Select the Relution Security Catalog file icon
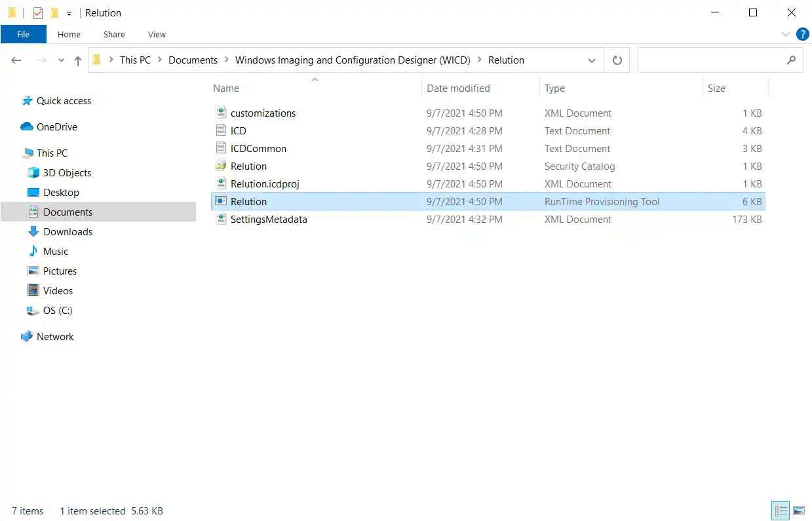 click(x=221, y=166)
